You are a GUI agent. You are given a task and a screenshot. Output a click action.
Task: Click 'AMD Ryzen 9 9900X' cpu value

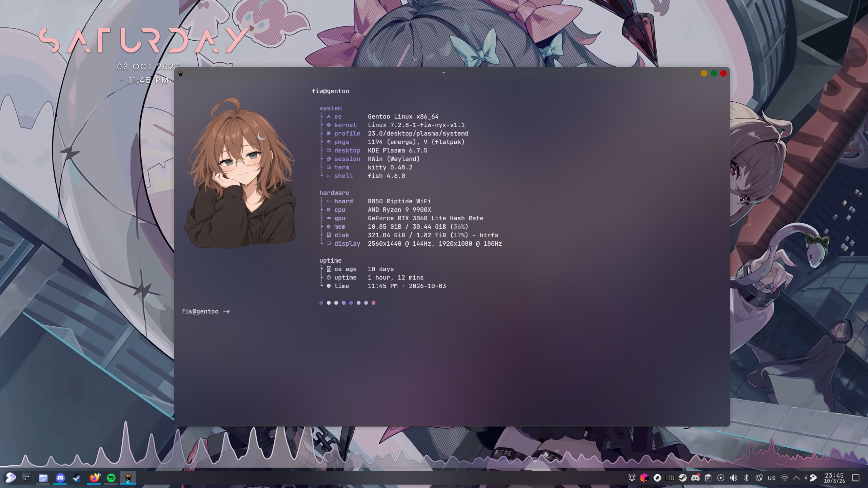click(399, 210)
